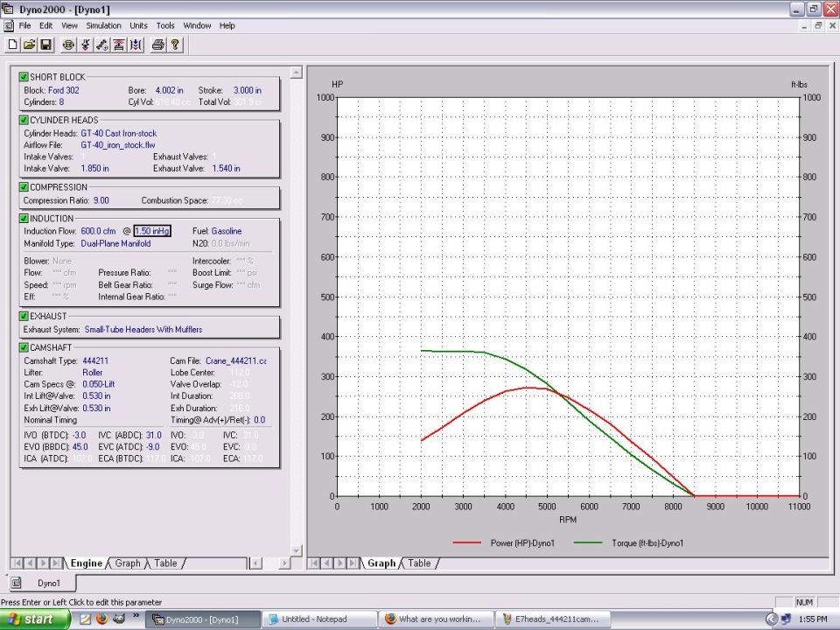
Task: Open Cylinder Heads choice GT-40 Cast Iron-stock
Action: (119, 133)
